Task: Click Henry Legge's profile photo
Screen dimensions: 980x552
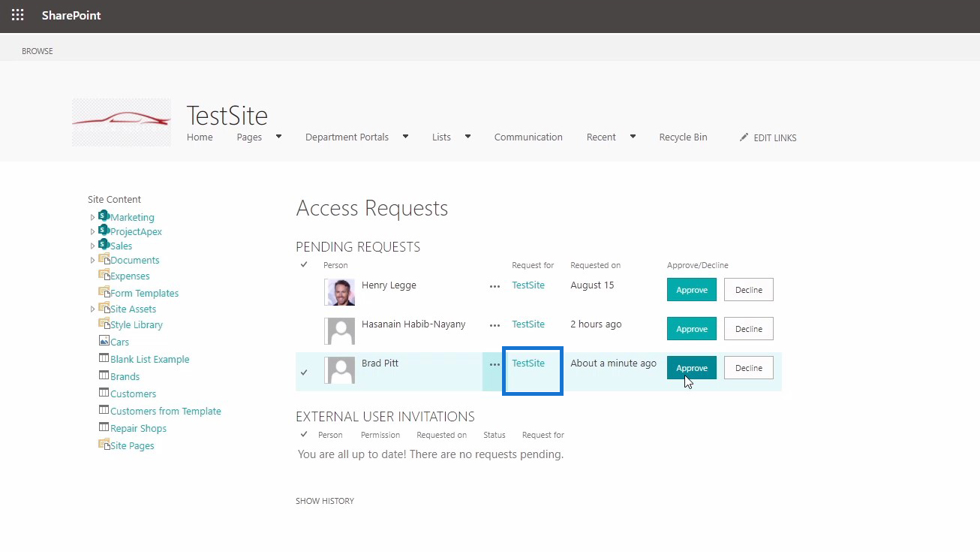Action: pos(340,292)
